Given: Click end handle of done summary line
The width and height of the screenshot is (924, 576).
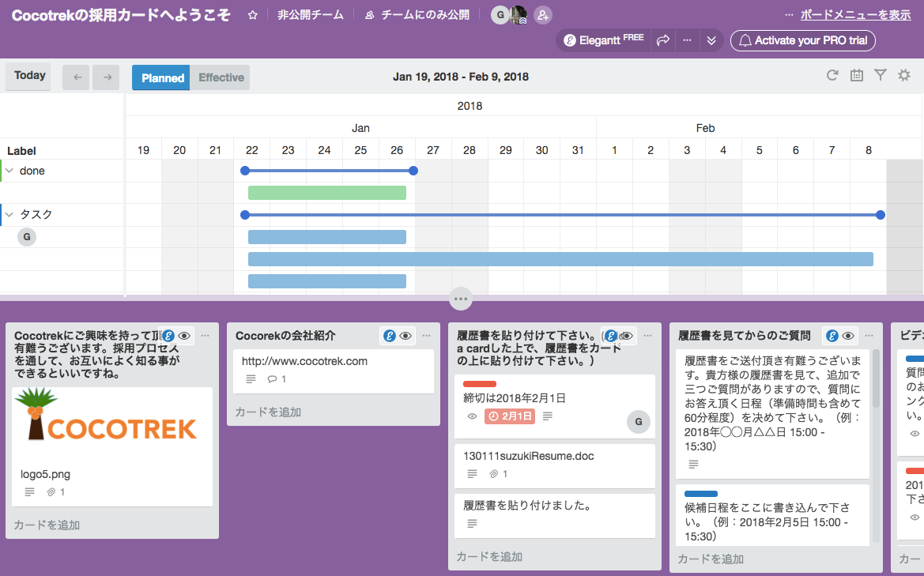Looking at the screenshot, I should (x=413, y=171).
